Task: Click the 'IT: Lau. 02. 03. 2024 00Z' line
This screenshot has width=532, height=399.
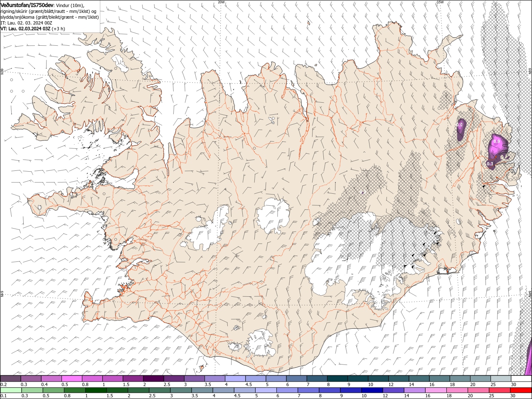Action: click(x=26, y=23)
